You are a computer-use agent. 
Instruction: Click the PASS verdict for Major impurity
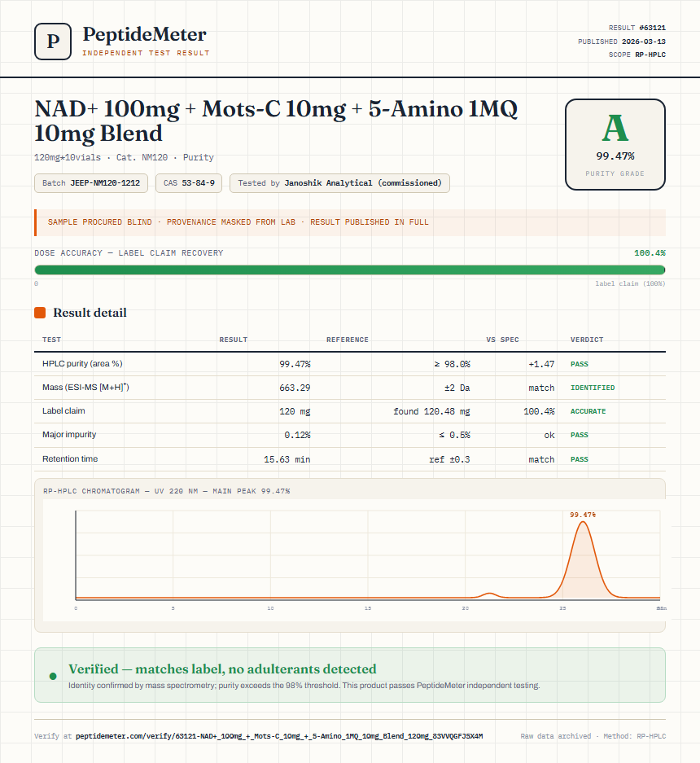click(x=580, y=435)
